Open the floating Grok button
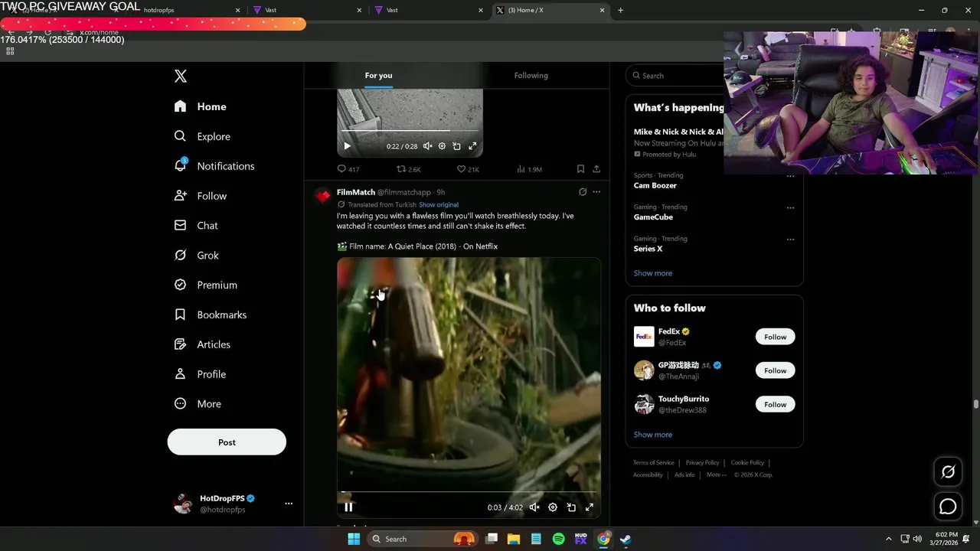 948,472
